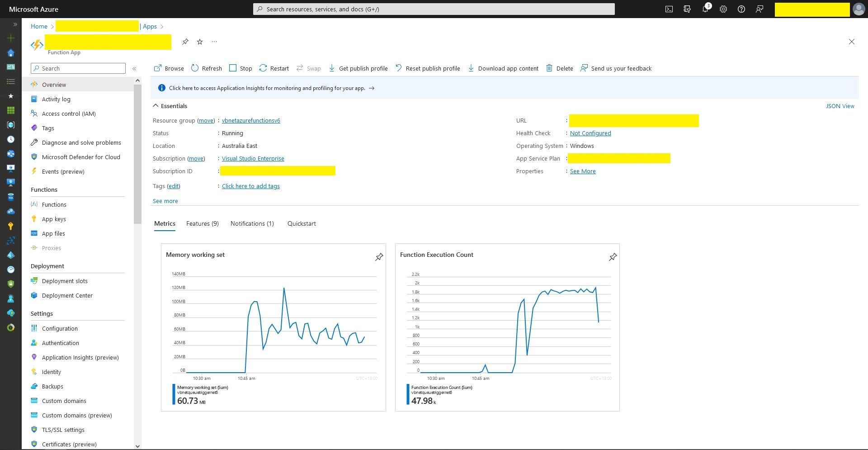Viewport: 868px width, 450px height.
Task: Collapse the left resource menu
Action: click(134, 69)
